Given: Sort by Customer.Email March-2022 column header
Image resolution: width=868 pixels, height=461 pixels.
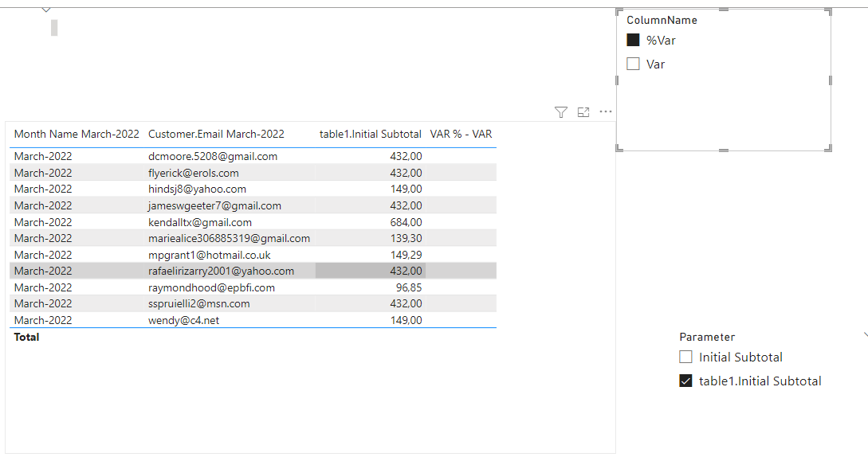Looking at the screenshot, I should 216,135.
